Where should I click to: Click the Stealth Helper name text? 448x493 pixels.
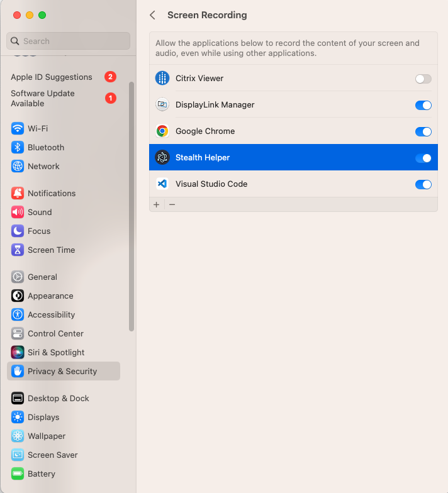point(203,157)
